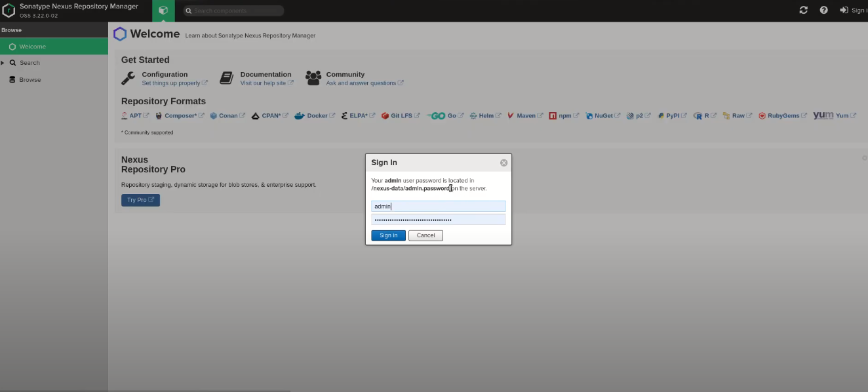Open the Composer format link
This screenshot has height=392, width=868.
180,115
